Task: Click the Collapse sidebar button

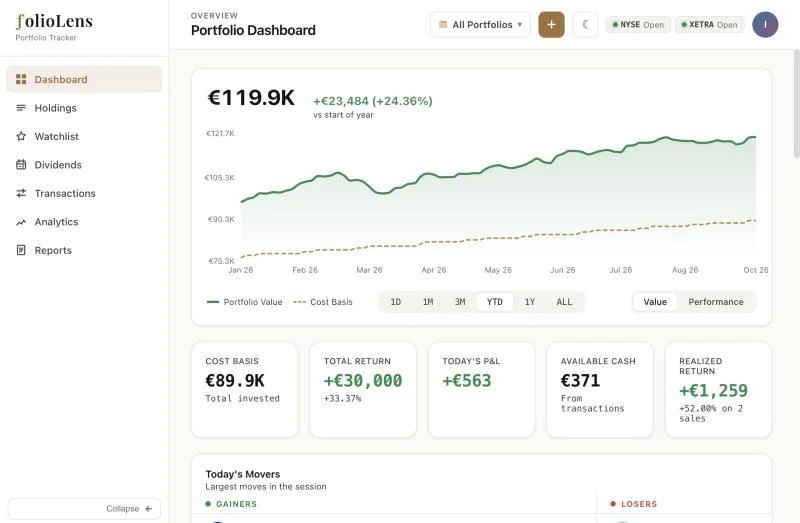Action: click(x=84, y=508)
